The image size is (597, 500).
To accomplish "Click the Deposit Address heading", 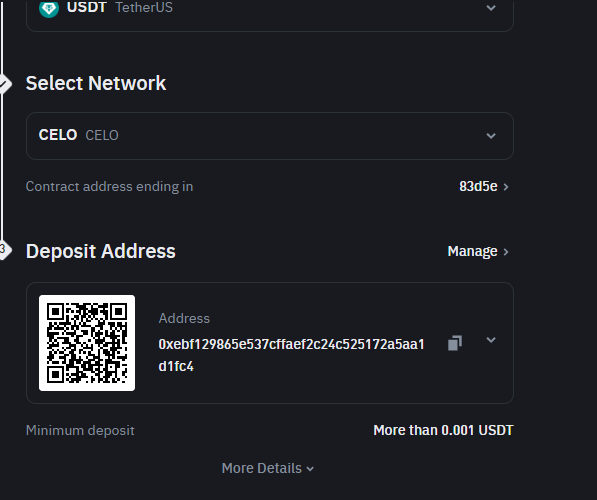I will [101, 251].
